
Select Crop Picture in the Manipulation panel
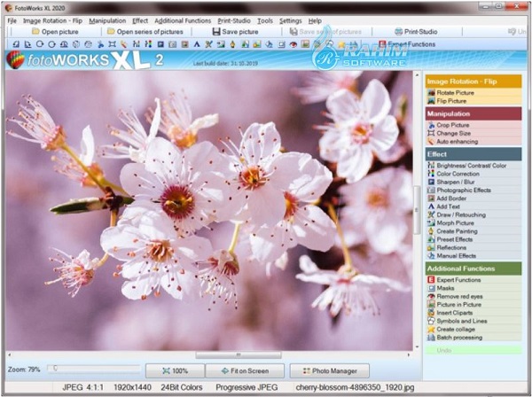pos(473,125)
